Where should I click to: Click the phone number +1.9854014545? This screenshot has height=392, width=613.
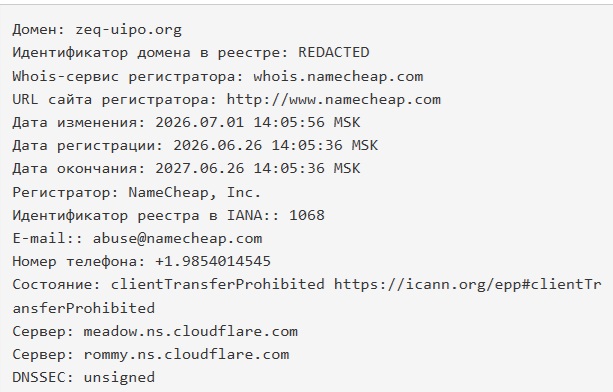point(213,261)
